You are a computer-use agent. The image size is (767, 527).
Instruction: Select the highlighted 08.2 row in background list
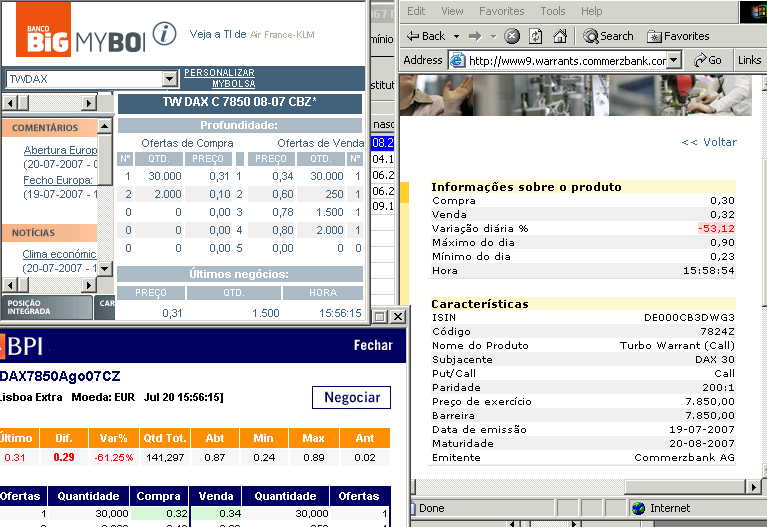(x=383, y=142)
